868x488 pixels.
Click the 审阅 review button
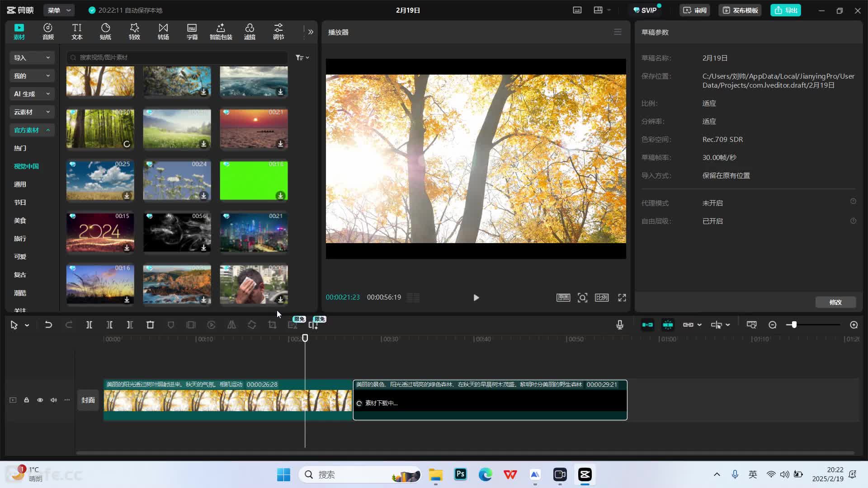[x=695, y=10]
